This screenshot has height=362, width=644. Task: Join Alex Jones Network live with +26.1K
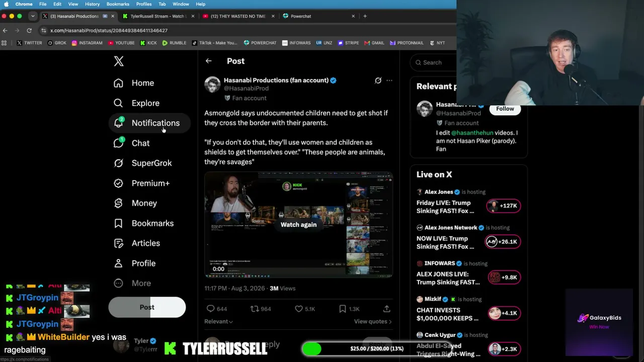[504, 241]
